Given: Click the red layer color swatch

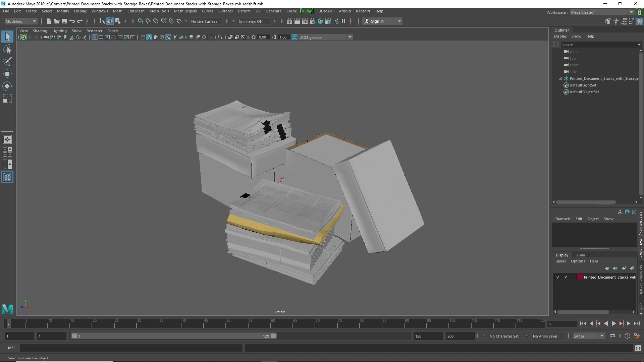Looking at the screenshot, I should 580,277.
